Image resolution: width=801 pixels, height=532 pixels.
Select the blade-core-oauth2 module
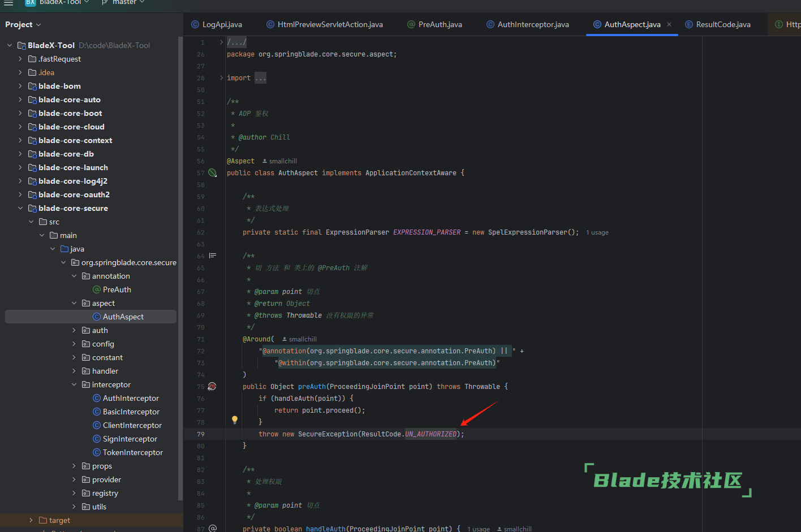click(74, 194)
